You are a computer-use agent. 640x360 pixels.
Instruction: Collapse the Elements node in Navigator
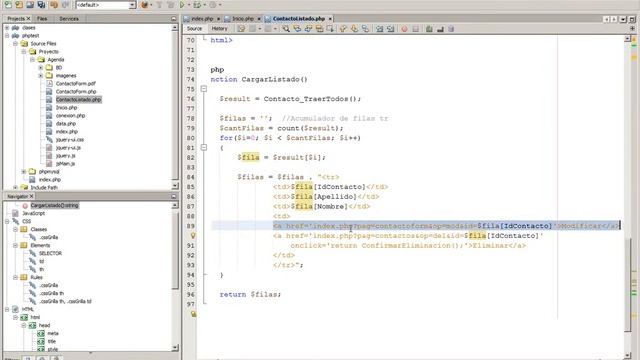[16, 245]
